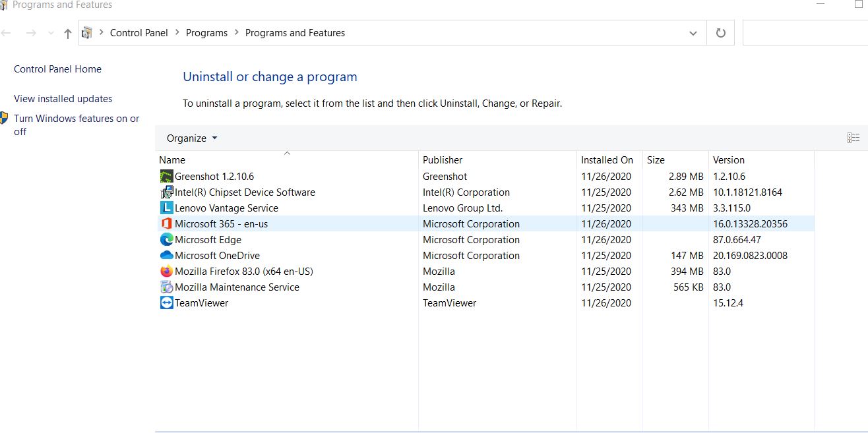Click the Intel(R) Corporation publisher cell
Viewport: 868px width, 433px height.
tap(466, 192)
